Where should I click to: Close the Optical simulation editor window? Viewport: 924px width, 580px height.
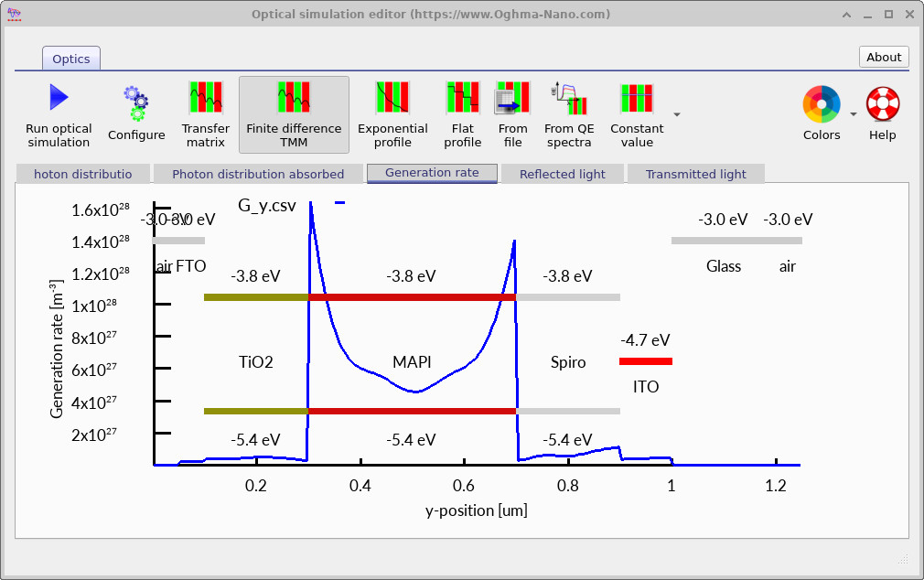(909, 14)
